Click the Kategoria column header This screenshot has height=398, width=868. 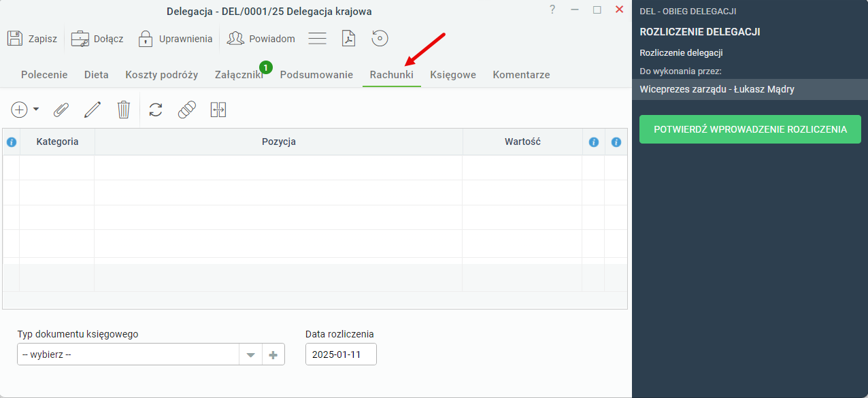pos(57,142)
